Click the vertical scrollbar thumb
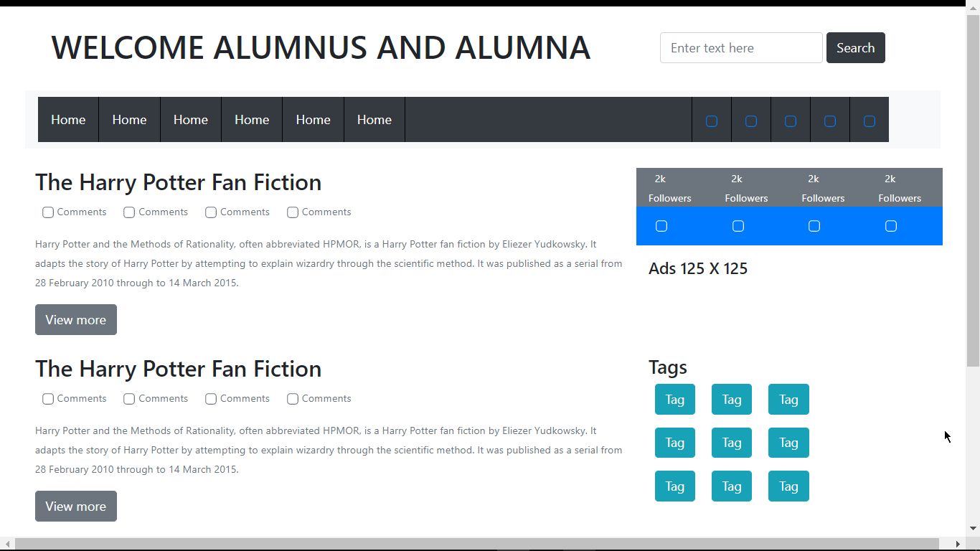Image resolution: width=980 pixels, height=551 pixels. click(x=973, y=190)
